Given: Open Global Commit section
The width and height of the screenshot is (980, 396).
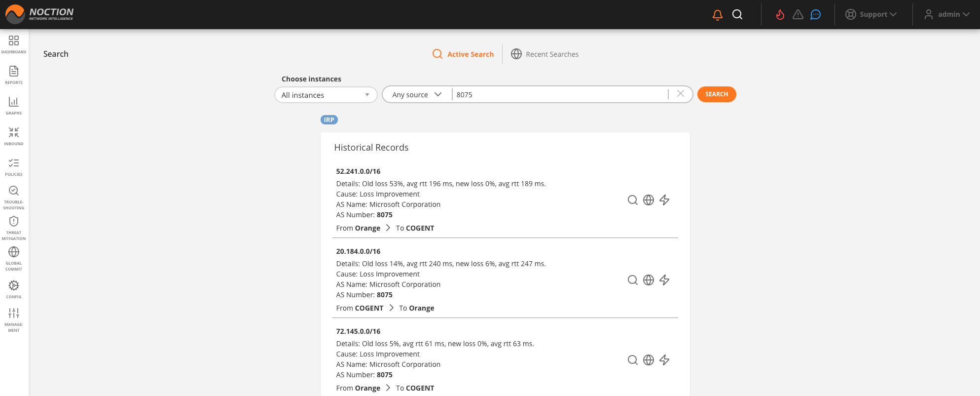Looking at the screenshot, I should point(14,259).
